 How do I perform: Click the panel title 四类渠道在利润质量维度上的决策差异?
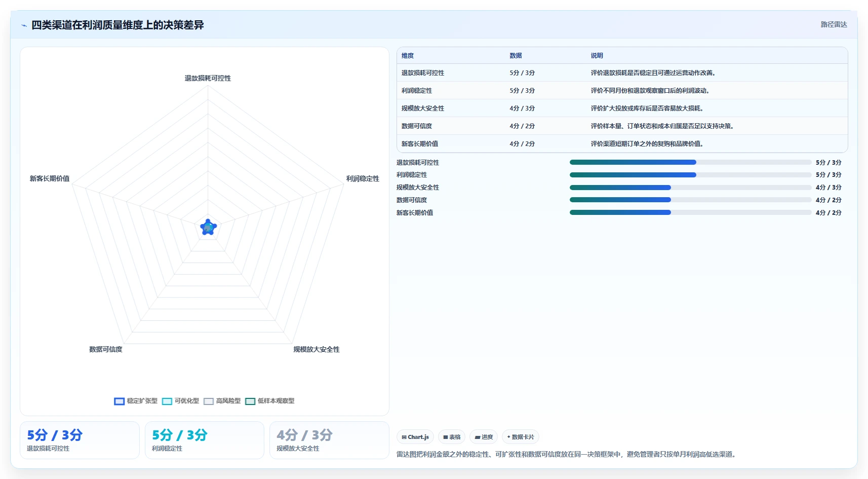click(x=117, y=25)
